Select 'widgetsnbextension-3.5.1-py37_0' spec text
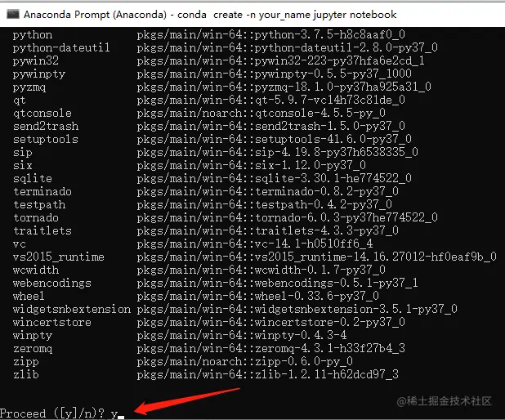 pos(356,309)
